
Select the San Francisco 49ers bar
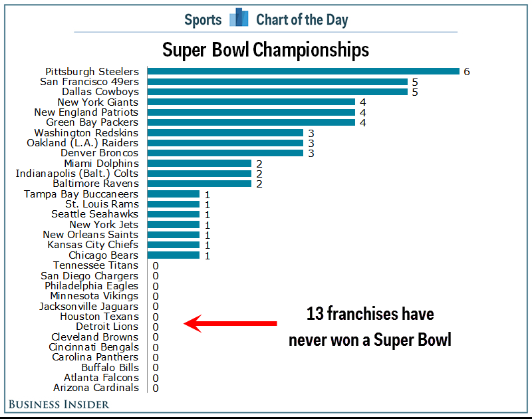tap(277, 82)
